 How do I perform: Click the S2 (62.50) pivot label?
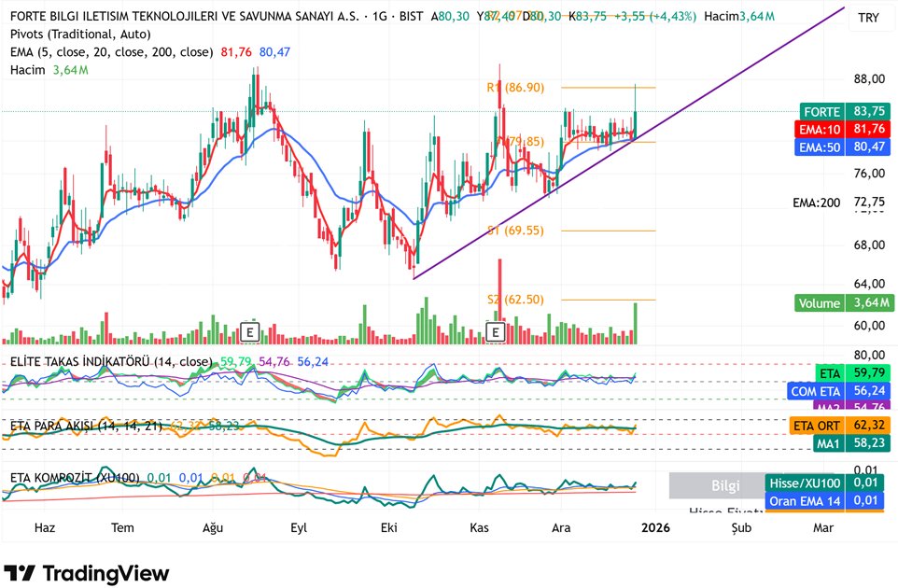tap(515, 300)
